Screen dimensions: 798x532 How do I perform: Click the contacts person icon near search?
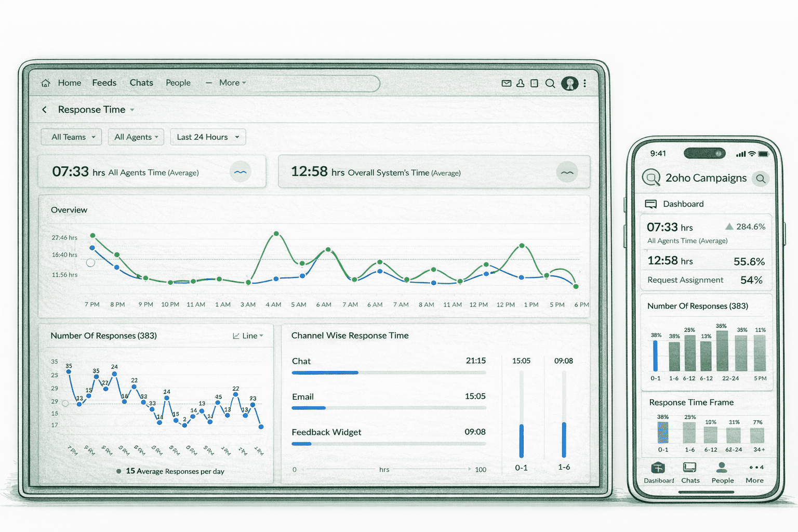521,83
